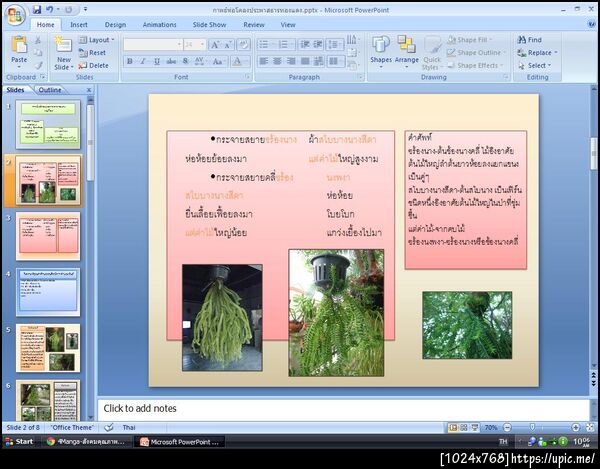Open the Insert ribbon tab

(x=78, y=25)
